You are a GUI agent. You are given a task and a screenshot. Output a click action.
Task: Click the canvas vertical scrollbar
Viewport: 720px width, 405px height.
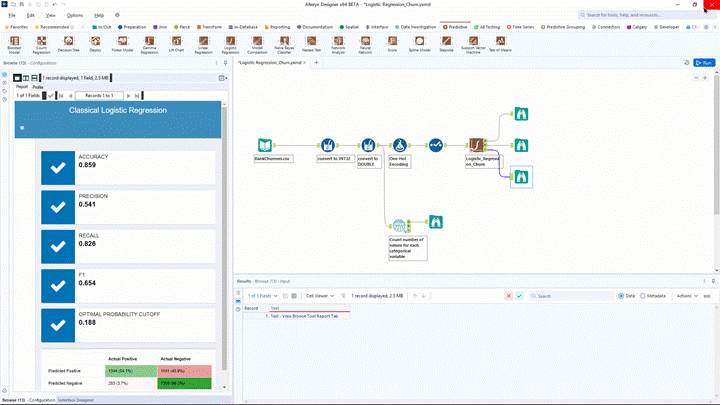(x=717, y=145)
